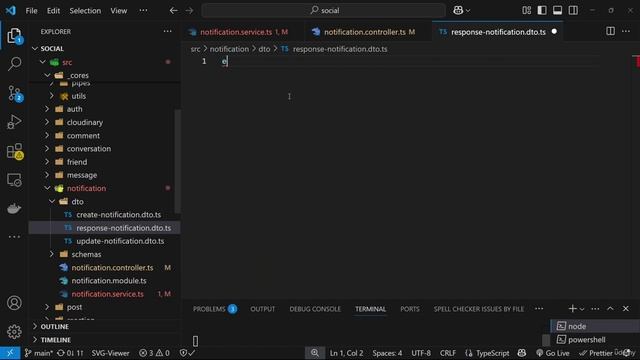Image resolution: width=640 pixels, height=360 pixels.
Task: Click the zoom magnifier in status bar
Action: tap(315, 353)
